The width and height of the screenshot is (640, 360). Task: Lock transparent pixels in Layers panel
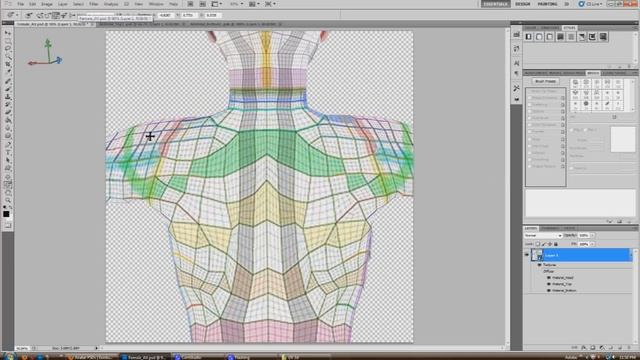[538, 244]
